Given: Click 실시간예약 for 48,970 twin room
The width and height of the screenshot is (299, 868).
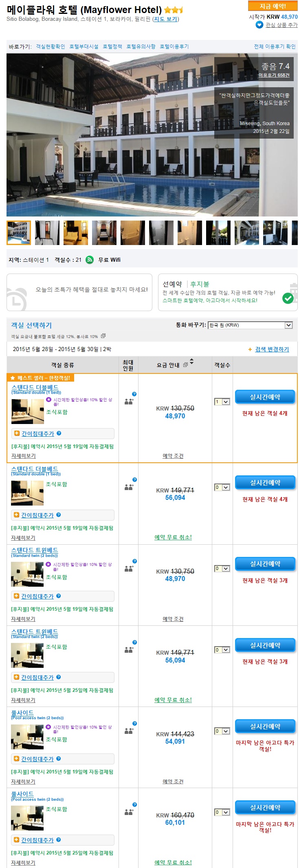Looking at the screenshot, I should pyautogui.click(x=265, y=564).
